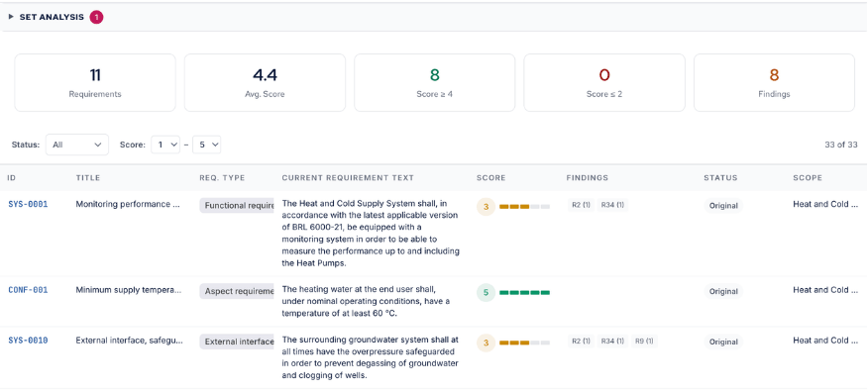Click the External interface type tag
The image size is (868, 392).
pos(237,342)
